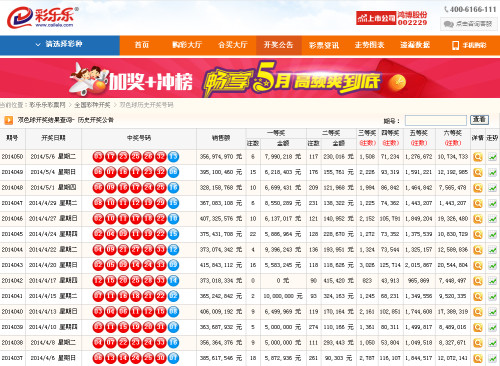The image size is (500, 366).
Task: Click the blue ball number in 2014050 row
Action: (173, 157)
